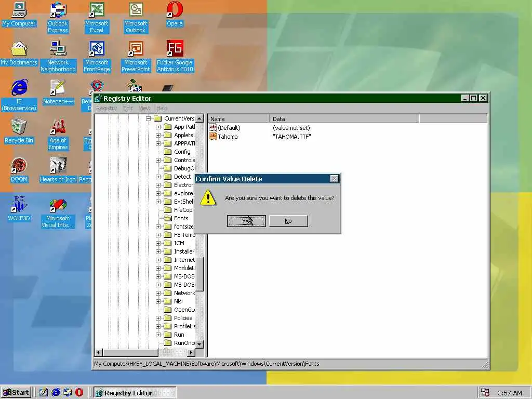Screen dimensions: 532x399
Task: Click Registry Editor taskbar button
Action: pyautogui.click(x=135, y=393)
